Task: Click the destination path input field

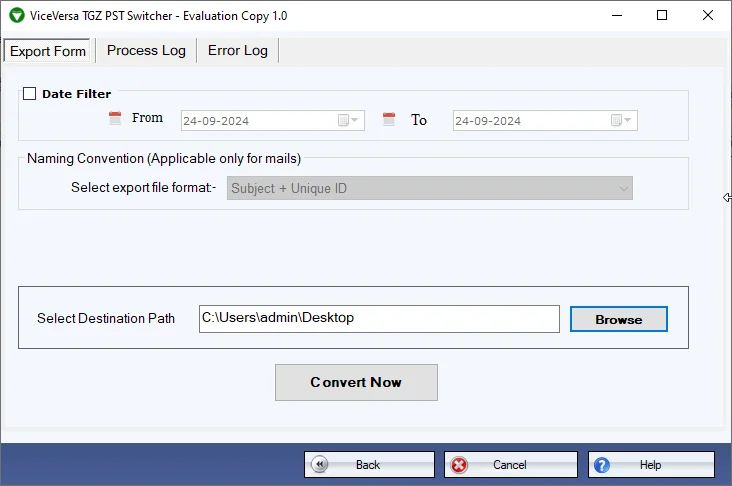Action: pos(379,319)
